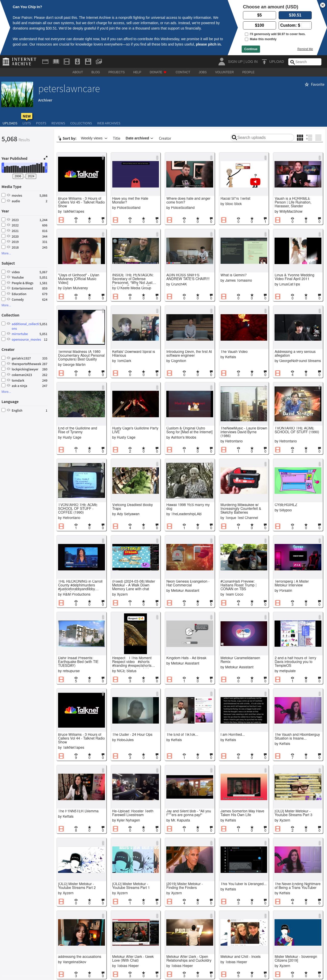327x980 pixels.
Task: Click the upload arrow icon
Action: pyautogui.click(x=264, y=62)
